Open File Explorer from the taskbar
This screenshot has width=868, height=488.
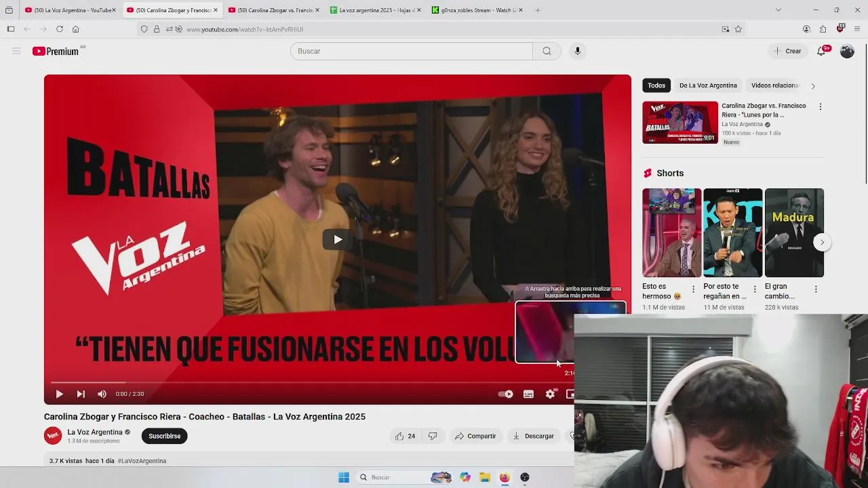(x=485, y=477)
